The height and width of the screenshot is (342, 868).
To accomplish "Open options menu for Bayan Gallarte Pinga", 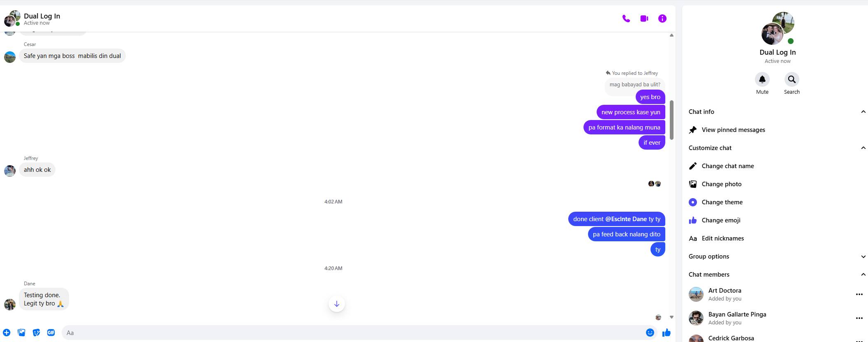I will click(x=859, y=318).
